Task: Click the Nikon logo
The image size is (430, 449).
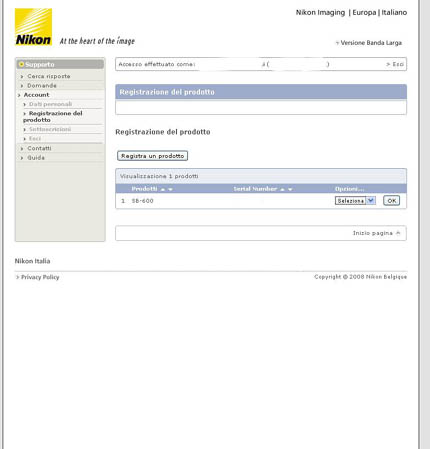Action: [x=33, y=27]
